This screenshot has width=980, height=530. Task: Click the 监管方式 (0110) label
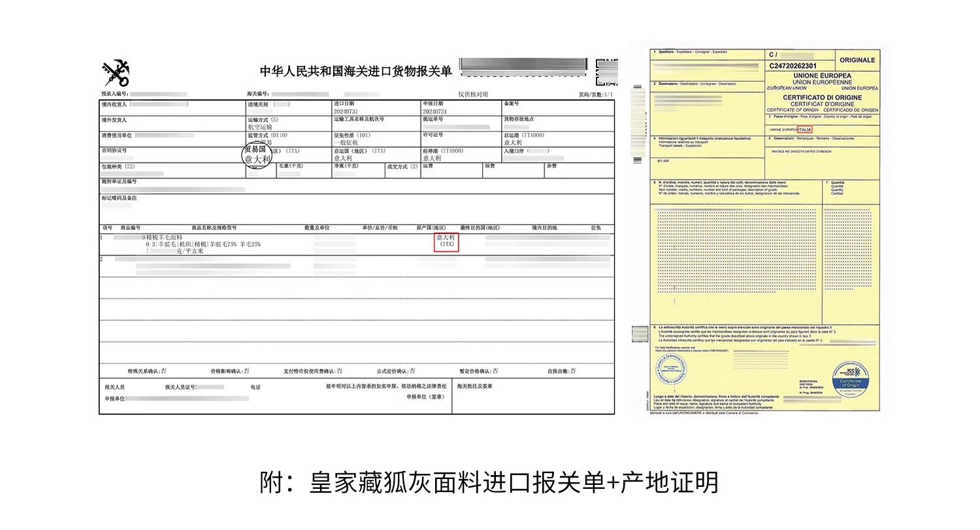click(268, 135)
